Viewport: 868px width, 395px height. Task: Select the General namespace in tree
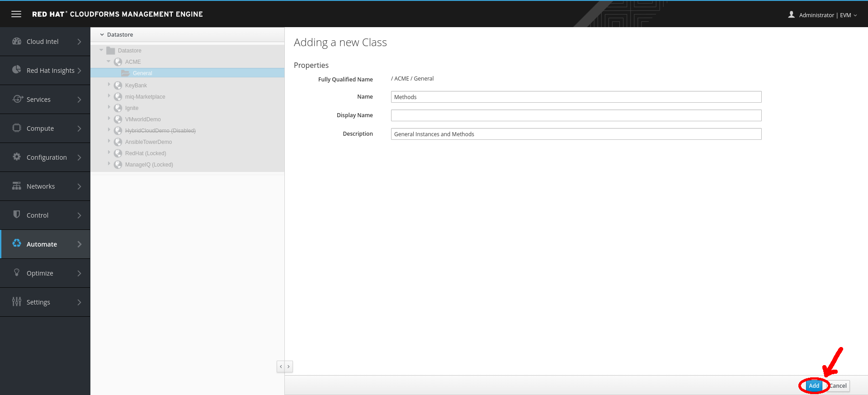pyautogui.click(x=142, y=73)
